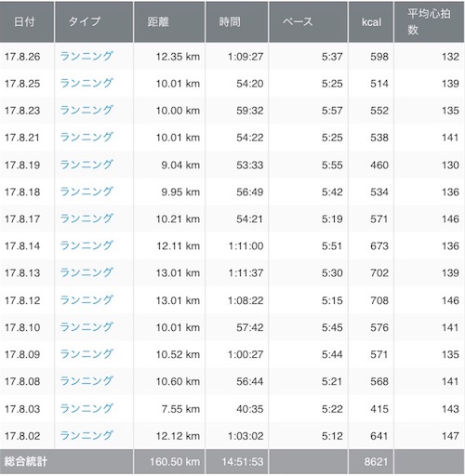Click total distance 160.50 km

pyautogui.click(x=175, y=462)
